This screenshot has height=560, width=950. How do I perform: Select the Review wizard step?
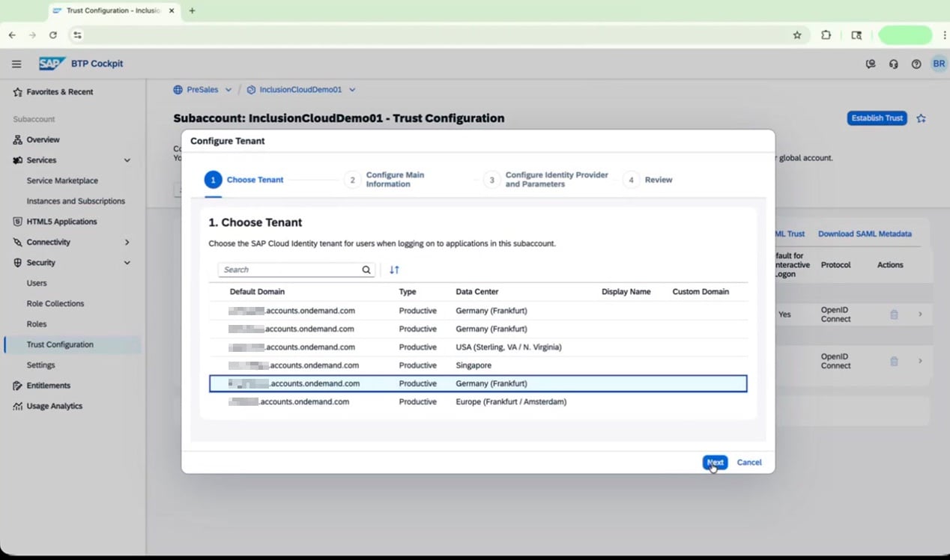[x=648, y=180]
